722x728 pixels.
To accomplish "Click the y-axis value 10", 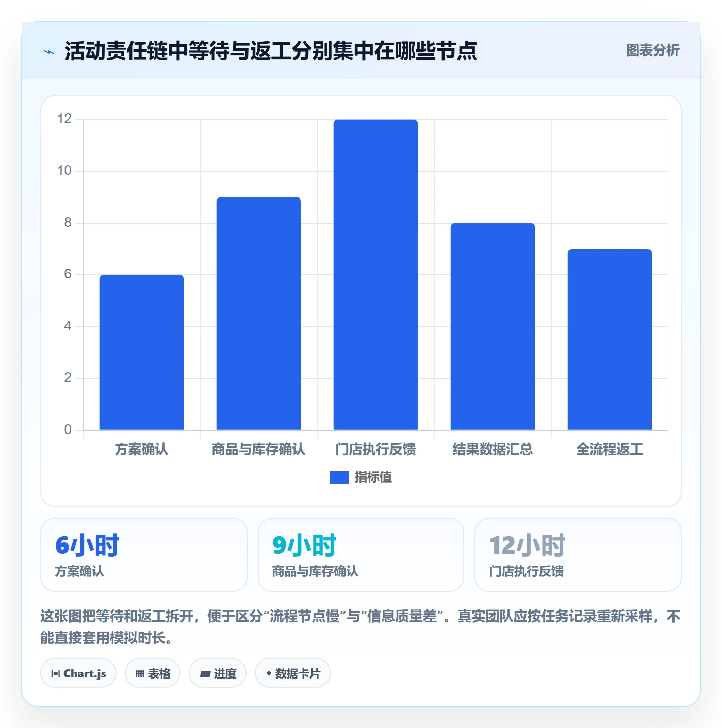I will click(x=64, y=171).
